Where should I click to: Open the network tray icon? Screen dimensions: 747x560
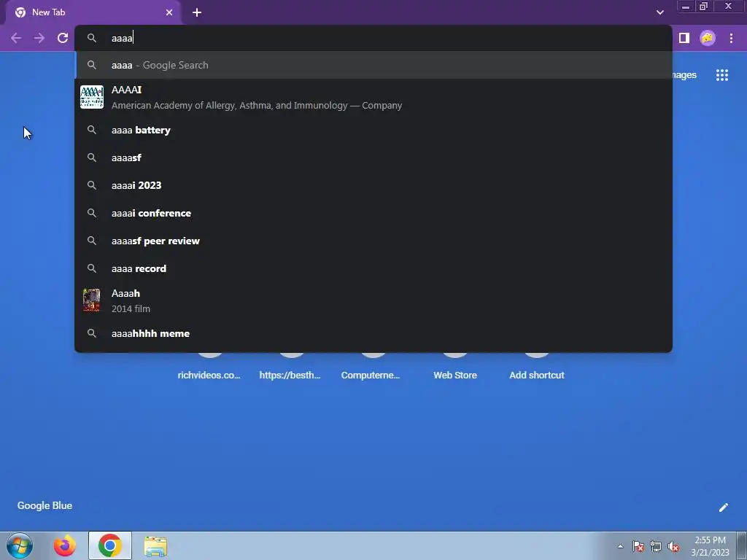(656, 546)
